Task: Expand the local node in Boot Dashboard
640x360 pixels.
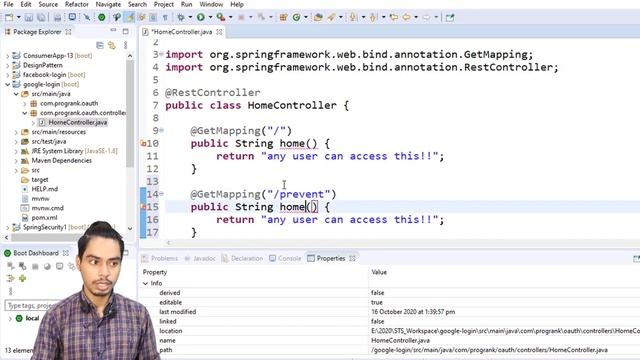Action: 10,318
